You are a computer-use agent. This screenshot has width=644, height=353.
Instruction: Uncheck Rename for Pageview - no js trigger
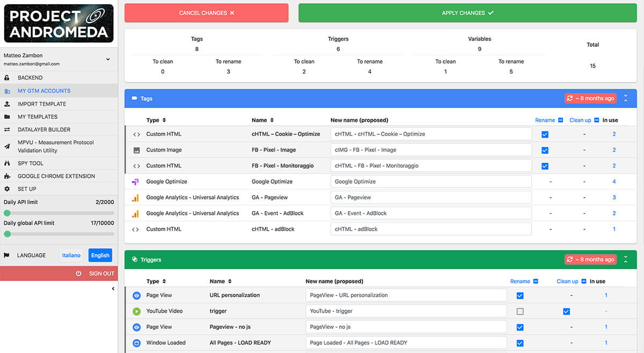(x=519, y=327)
